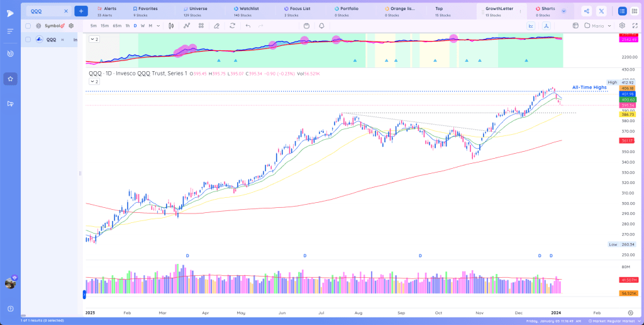The height and width of the screenshot is (325, 644).
Task: Open the Favorites tab
Action: click(145, 11)
